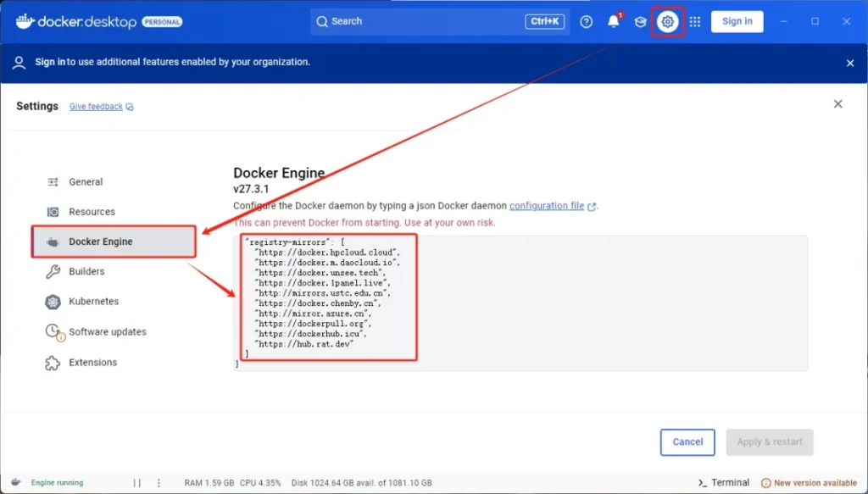Close the Settings panel
The width and height of the screenshot is (868, 494).
point(837,104)
